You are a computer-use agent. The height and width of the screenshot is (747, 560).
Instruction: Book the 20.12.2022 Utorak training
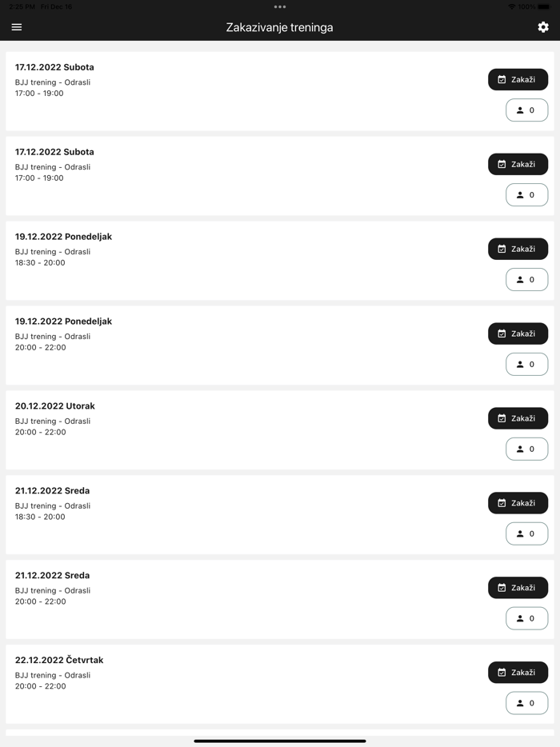[x=518, y=418]
